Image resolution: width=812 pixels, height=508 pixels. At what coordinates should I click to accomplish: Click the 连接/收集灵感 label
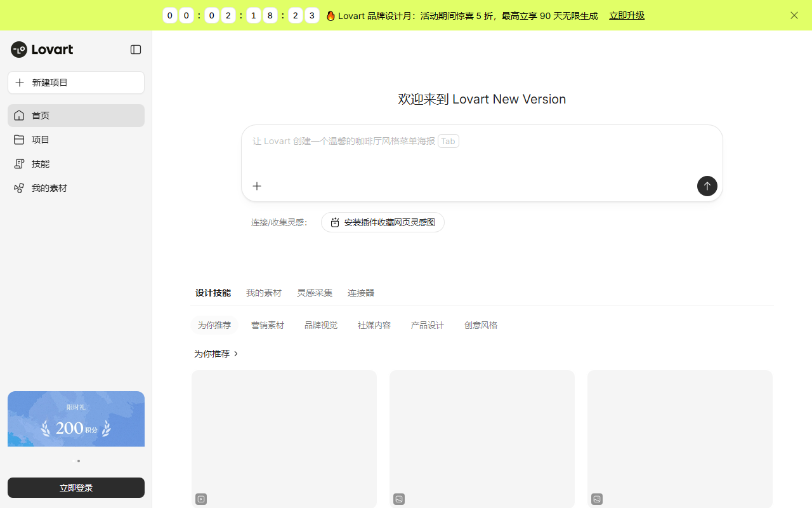(279, 222)
